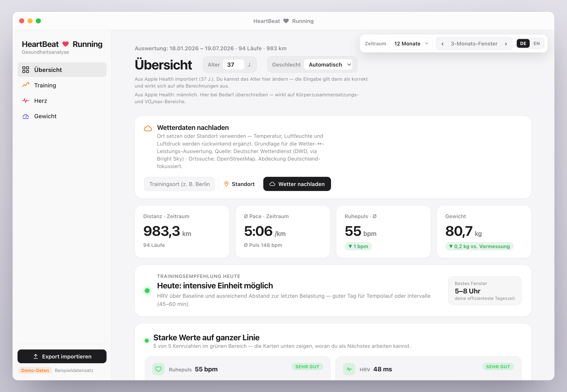Open the Zeitraum 12 Monate dropdown
The width and height of the screenshot is (567, 392).
[x=411, y=43]
